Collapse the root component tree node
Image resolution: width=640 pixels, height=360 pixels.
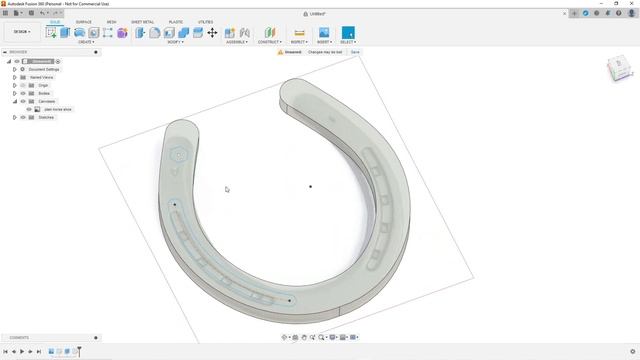point(9,61)
